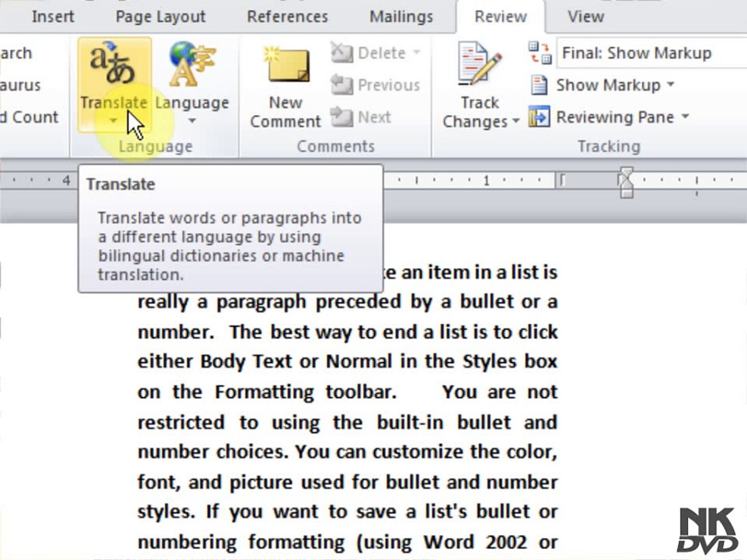
Task: Click the New Comment label
Action: pos(285,112)
